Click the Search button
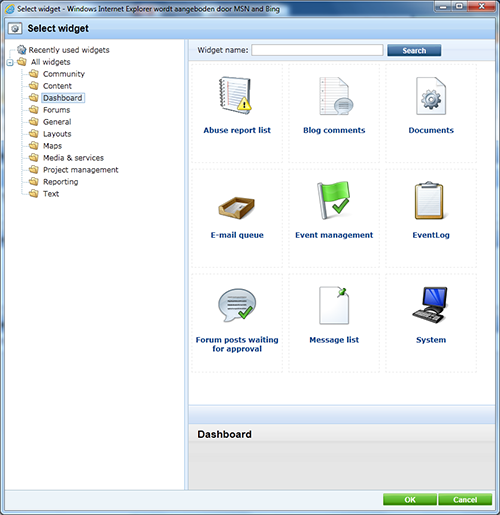Viewport: 500px width, 515px height. point(414,50)
